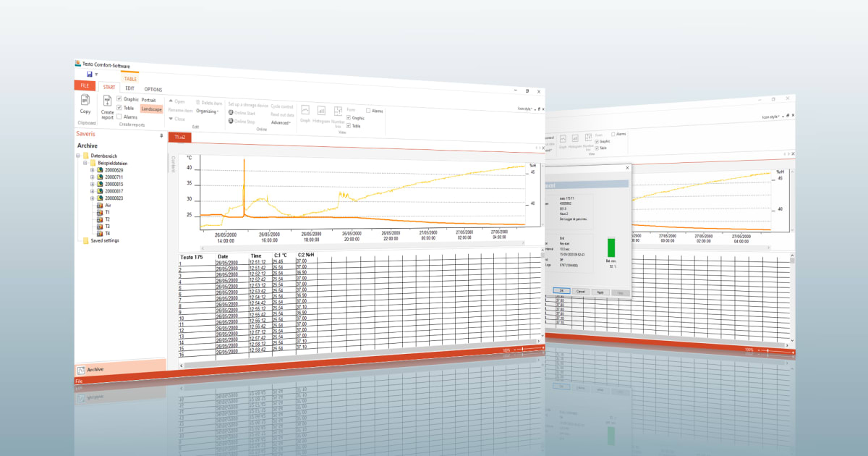Switch to the EDIT ribbon tab
868x456 pixels.
coord(130,89)
